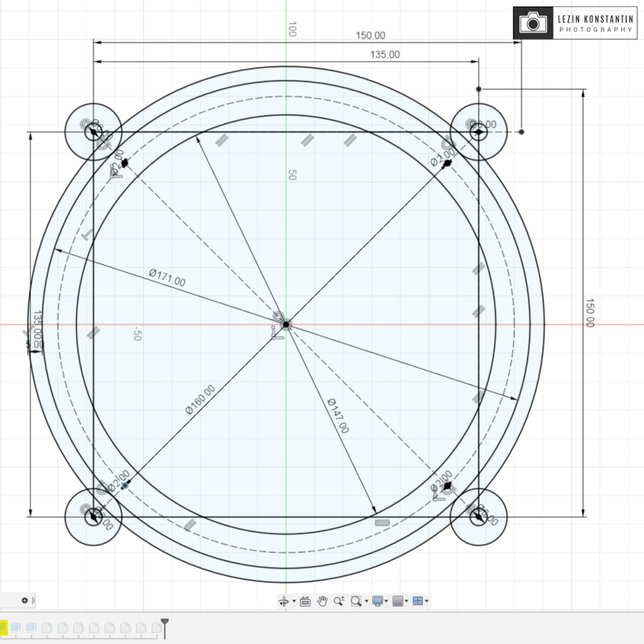The width and height of the screenshot is (644, 644).
Task: Select the yellow highlighted sketch feature in timeline
Action: click(3, 627)
